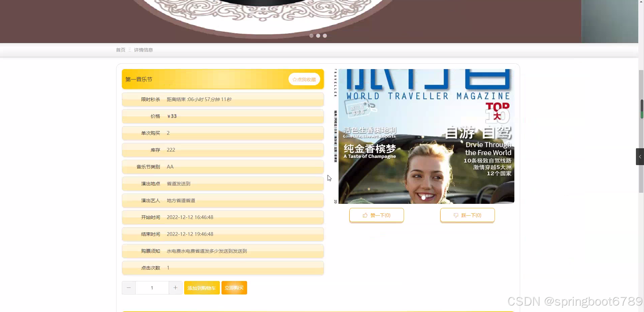
Task: Click end time 2022-12-12 19:46:48
Action: tap(190, 234)
